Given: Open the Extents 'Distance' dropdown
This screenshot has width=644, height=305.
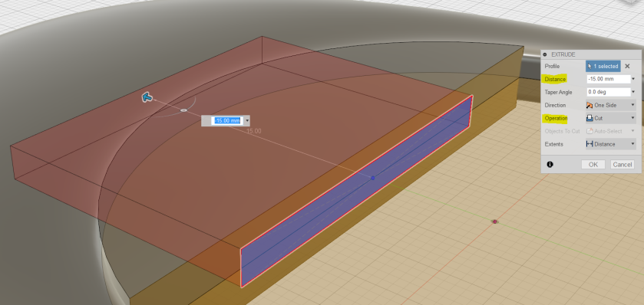Looking at the screenshot, I should [611, 144].
